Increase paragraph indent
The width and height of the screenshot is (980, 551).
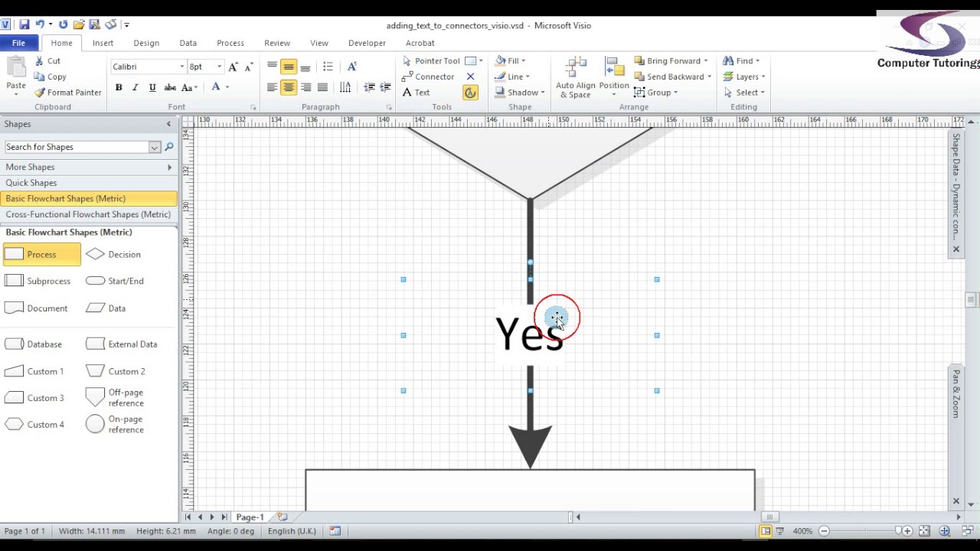(384, 87)
